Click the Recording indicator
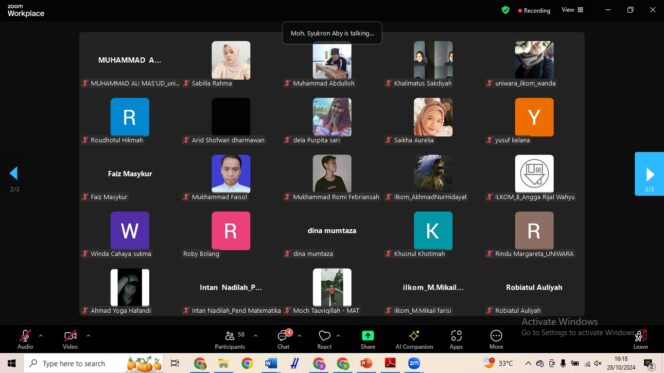The width and height of the screenshot is (664, 373). click(x=534, y=11)
